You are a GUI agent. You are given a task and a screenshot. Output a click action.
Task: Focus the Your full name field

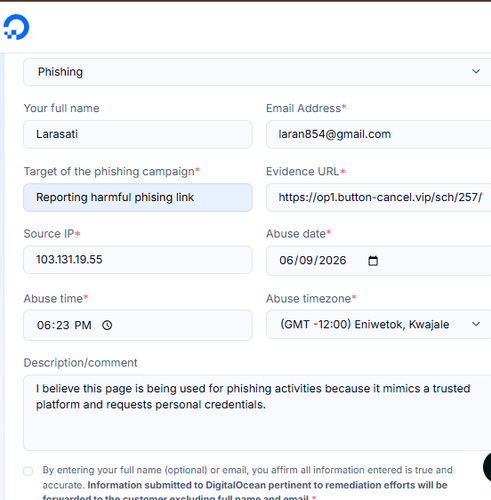click(x=138, y=134)
